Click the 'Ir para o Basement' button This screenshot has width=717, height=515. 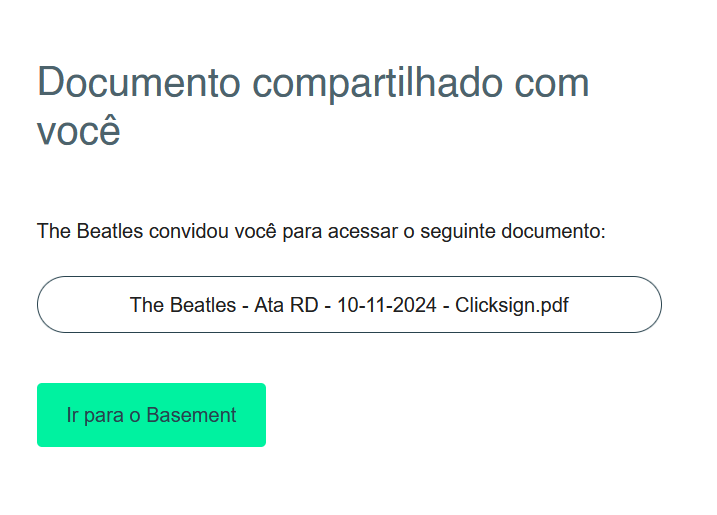(x=151, y=415)
